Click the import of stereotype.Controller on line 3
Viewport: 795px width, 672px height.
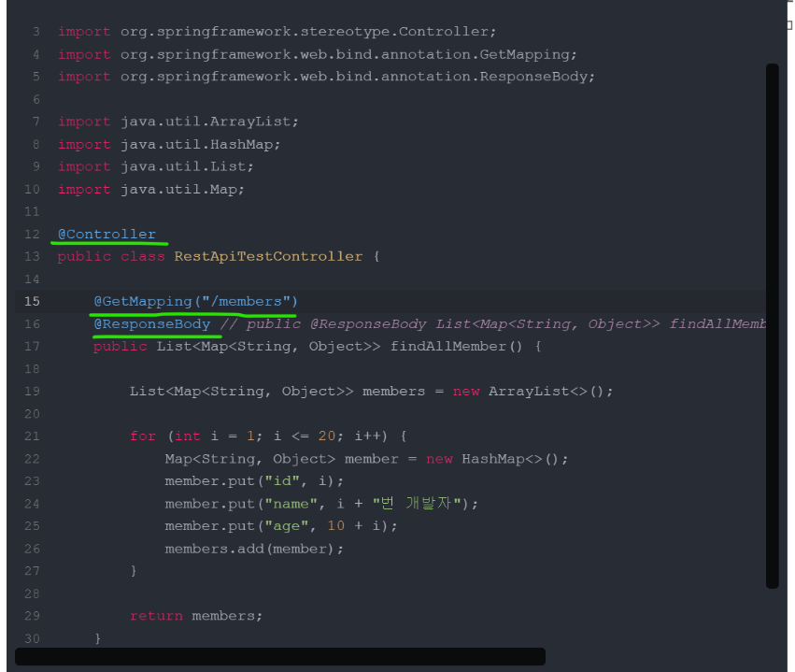click(277, 32)
